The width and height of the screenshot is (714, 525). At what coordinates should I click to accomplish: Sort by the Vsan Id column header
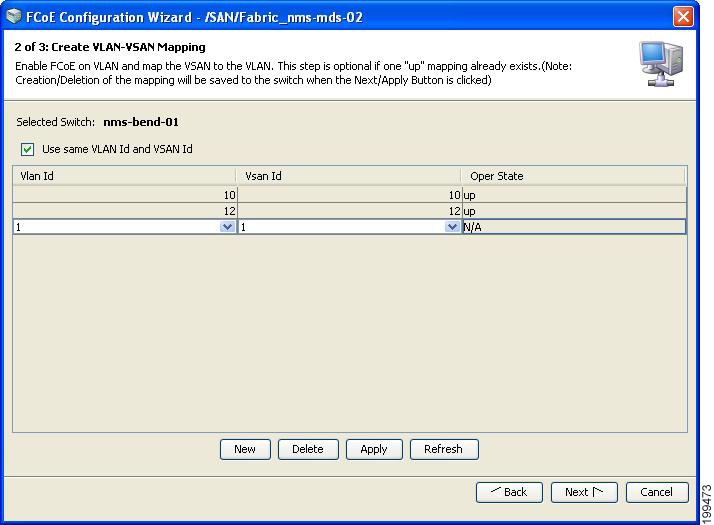point(348,176)
